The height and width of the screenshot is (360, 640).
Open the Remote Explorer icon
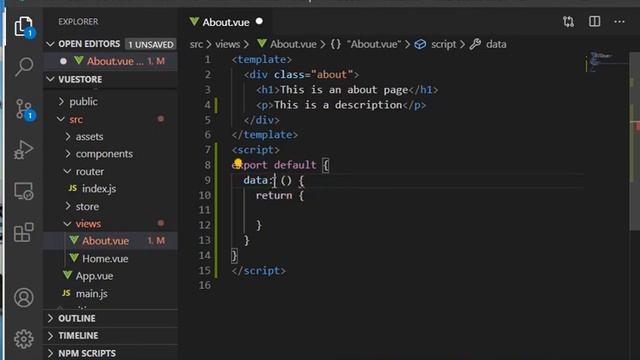pyautogui.click(x=24, y=191)
